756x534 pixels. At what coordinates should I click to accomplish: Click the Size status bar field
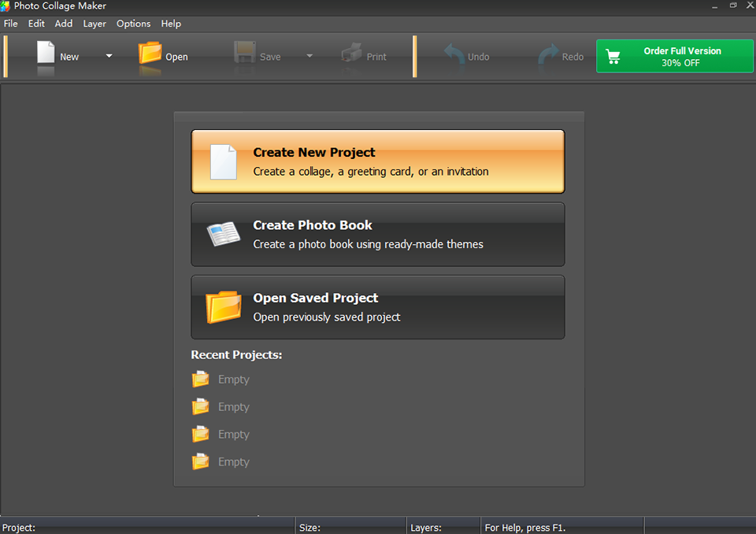tap(351, 527)
